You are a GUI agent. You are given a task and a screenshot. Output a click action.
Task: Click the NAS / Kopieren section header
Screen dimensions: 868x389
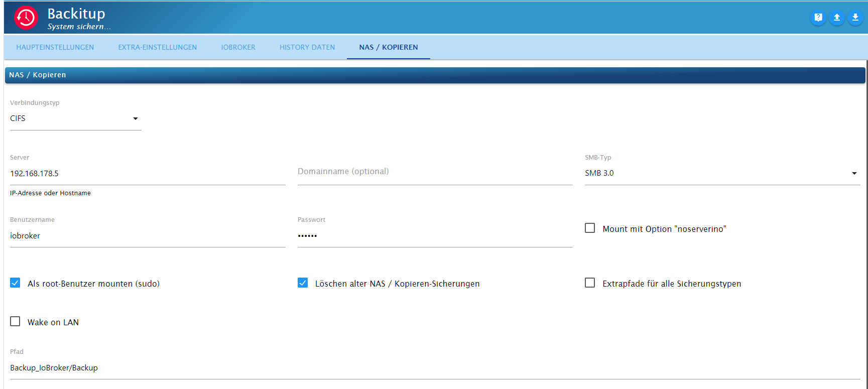435,75
